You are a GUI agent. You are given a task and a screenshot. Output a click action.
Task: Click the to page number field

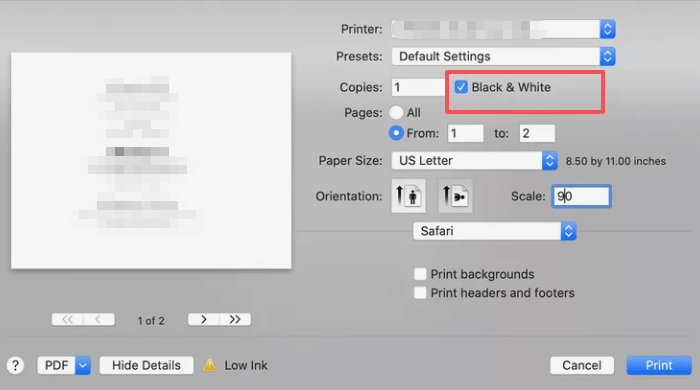click(x=537, y=133)
